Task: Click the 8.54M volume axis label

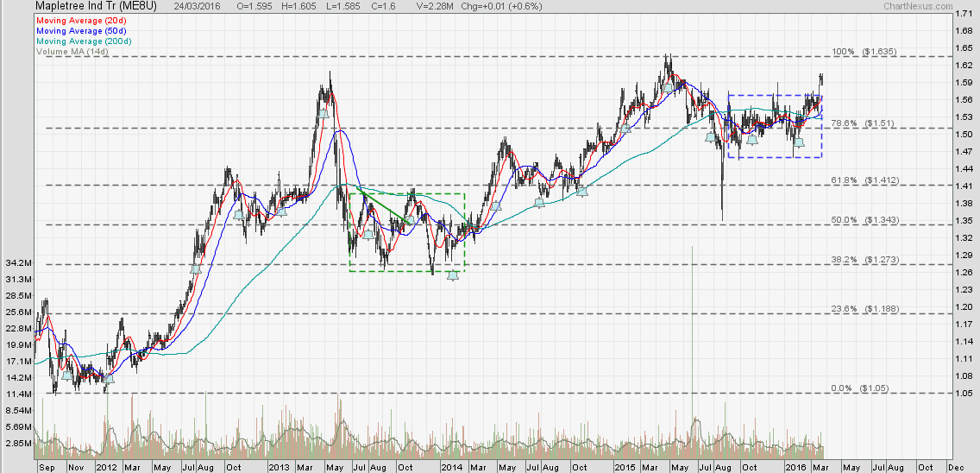Action: click(17, 411)
